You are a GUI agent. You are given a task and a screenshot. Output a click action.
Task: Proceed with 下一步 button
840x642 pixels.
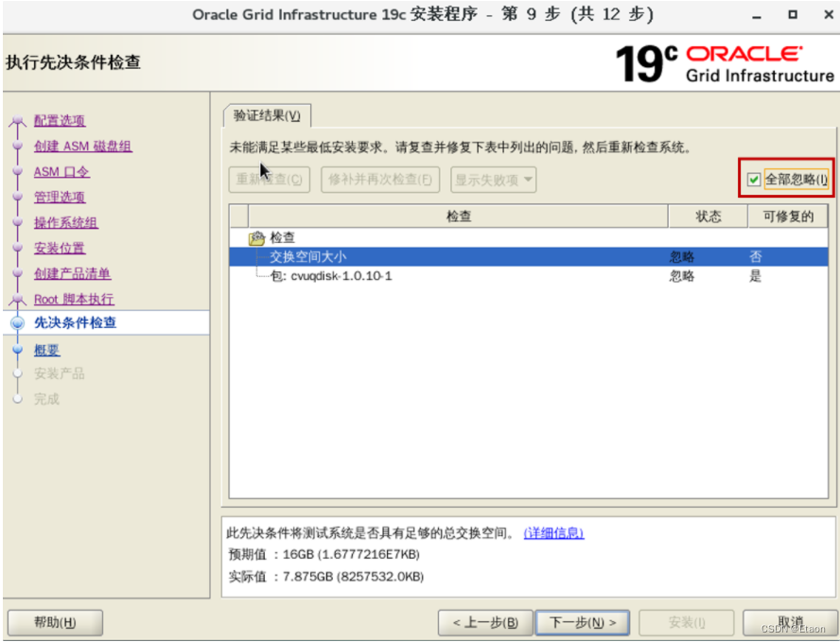583,623
